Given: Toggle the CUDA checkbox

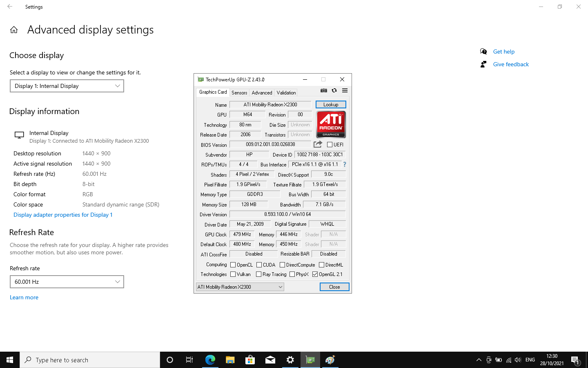Looking at the screenshot, I should pos(259,265).
